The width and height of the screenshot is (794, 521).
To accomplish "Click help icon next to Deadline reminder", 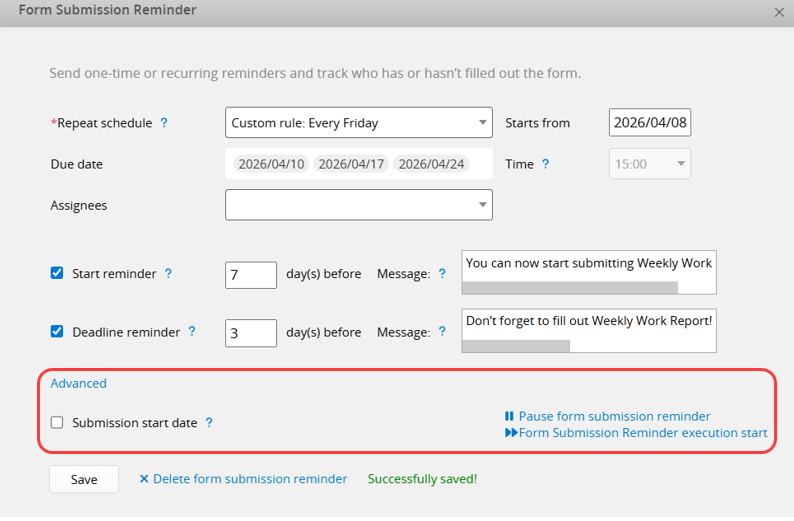I will coord(192,331).
